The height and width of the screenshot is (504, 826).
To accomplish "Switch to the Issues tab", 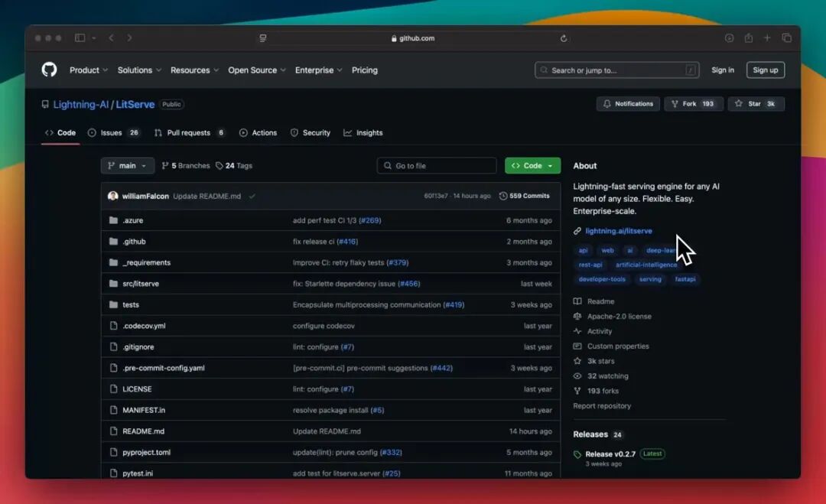I will (114, 133).
